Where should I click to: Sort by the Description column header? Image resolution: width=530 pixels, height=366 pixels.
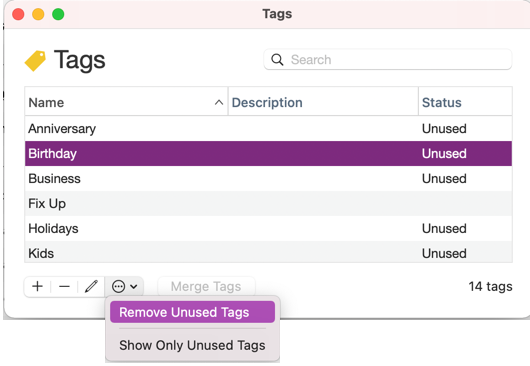point(323,102)
